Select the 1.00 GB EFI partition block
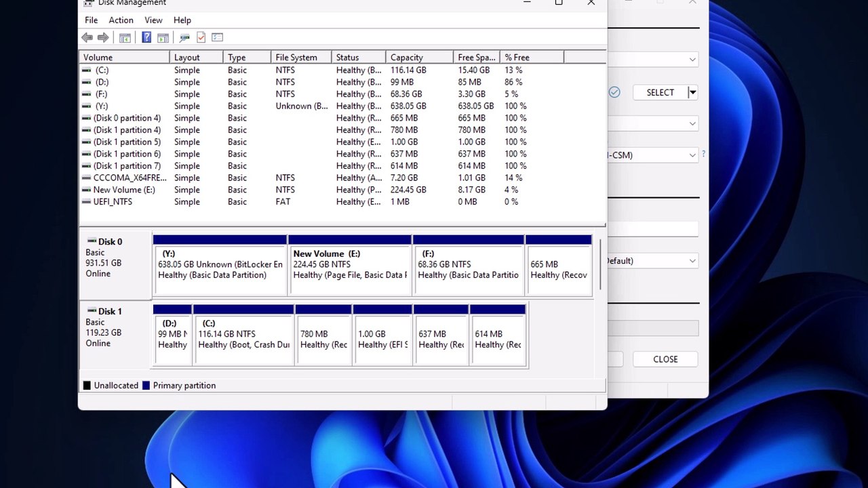 (382, 335)
